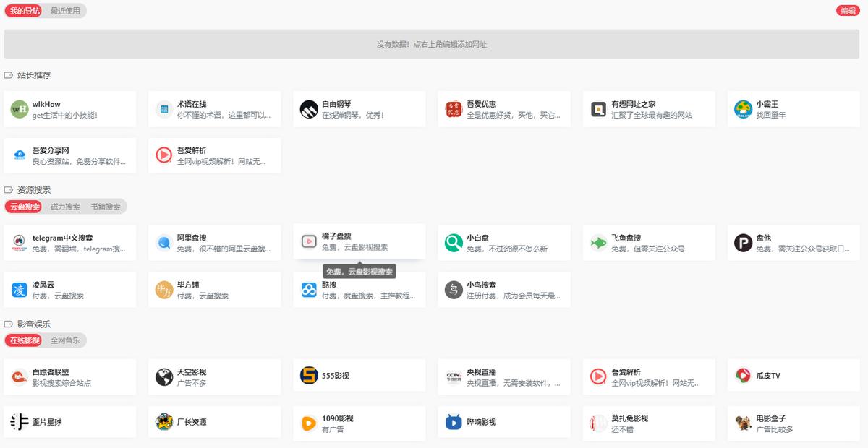This screenshot has width=868, height=448.
Task: Open the 555影视 icon
Action: [x=309, y=376]
